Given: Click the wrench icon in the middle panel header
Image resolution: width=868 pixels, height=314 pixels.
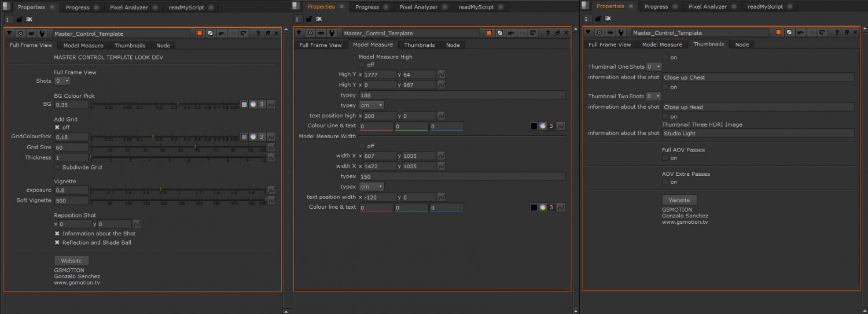Looking at the screenshot, I should (x=331, y=33).
